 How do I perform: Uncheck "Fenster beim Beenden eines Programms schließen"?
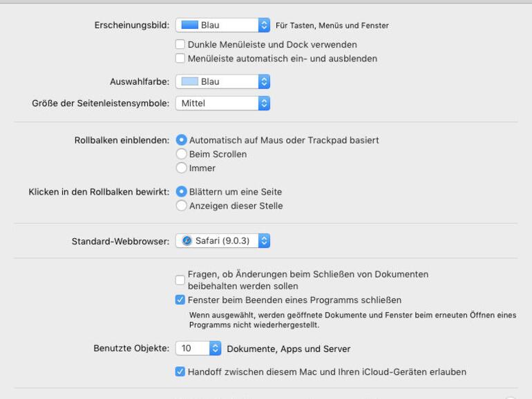[180, 300]
